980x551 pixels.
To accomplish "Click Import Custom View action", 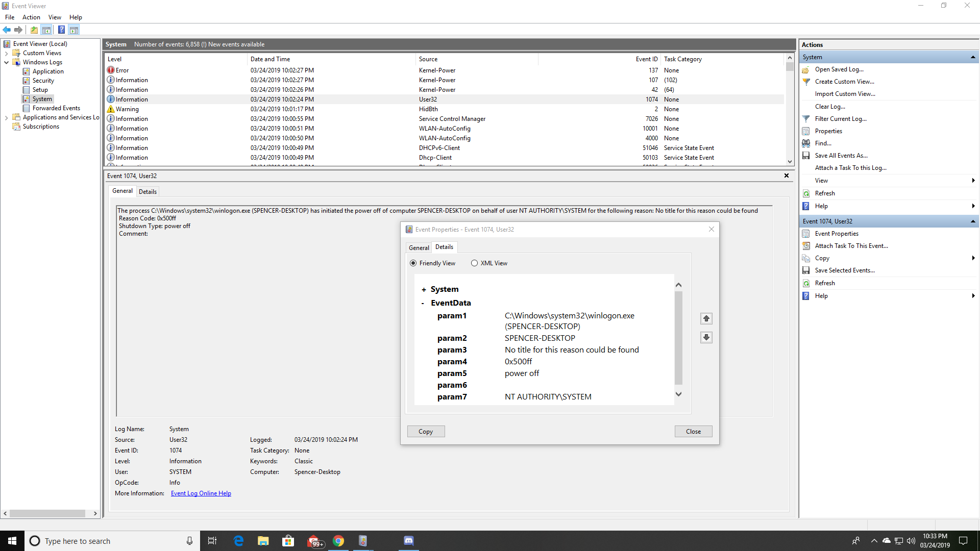I will point(845,94).
